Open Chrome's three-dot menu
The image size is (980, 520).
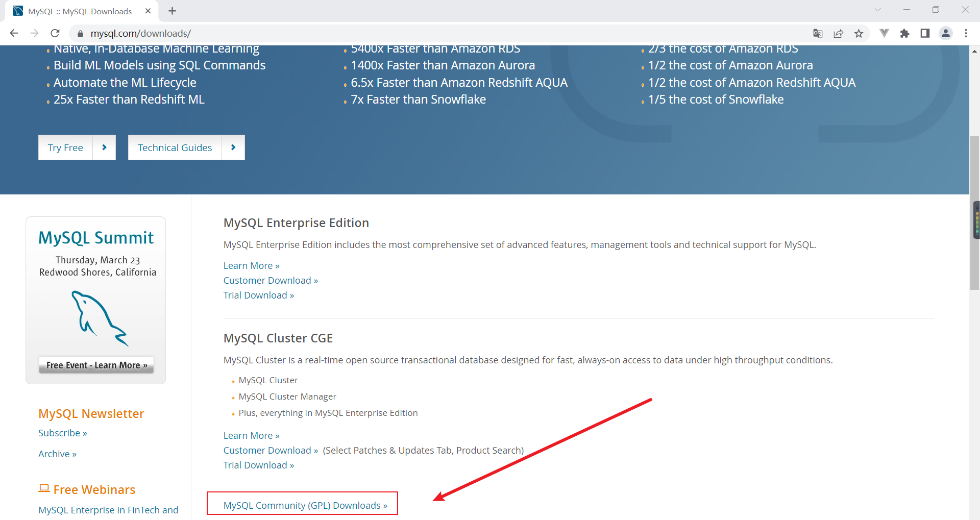pos(966,33)
